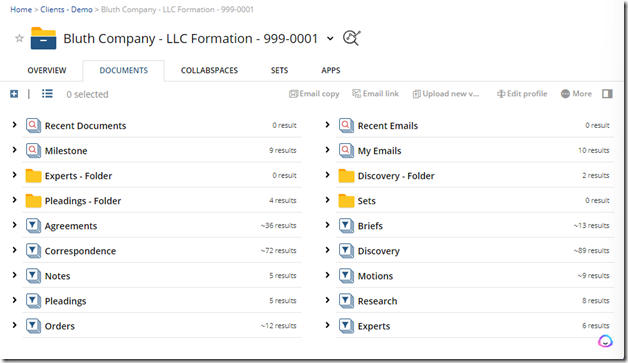Click the Experts filter icon
The height and width of the screenshot is (363, 628).
click(346, 326)
